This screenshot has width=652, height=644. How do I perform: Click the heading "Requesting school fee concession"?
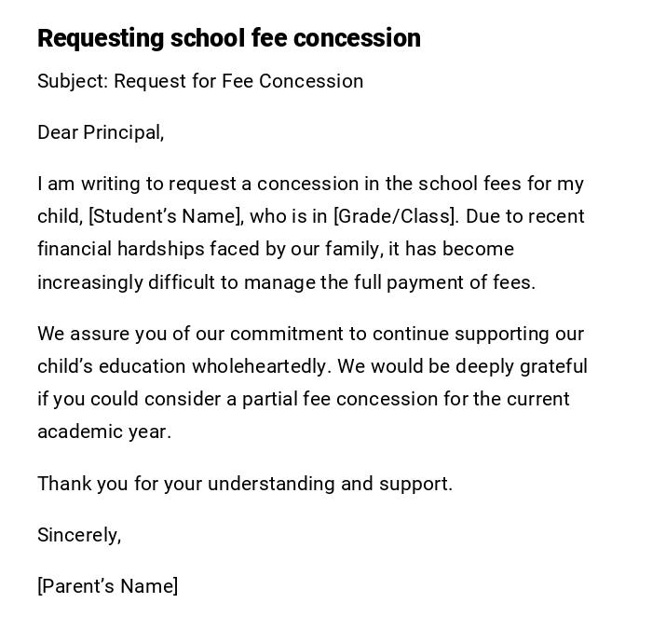point(228,38)
